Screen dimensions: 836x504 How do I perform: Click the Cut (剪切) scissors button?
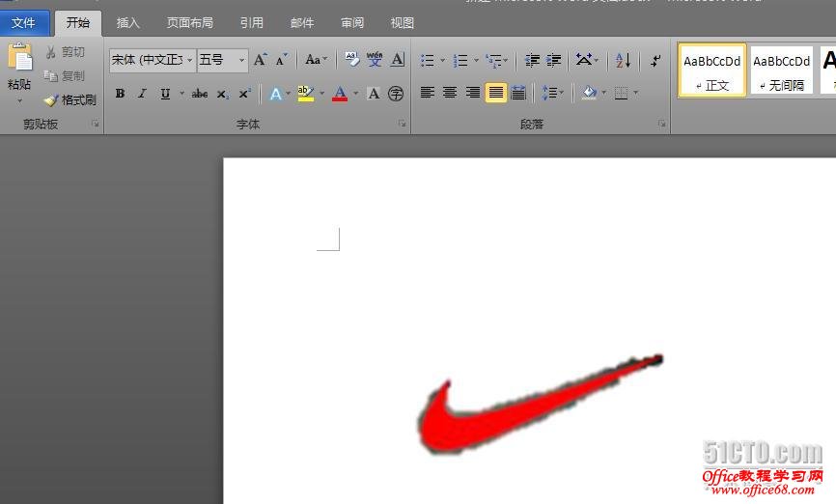[65, 52]
